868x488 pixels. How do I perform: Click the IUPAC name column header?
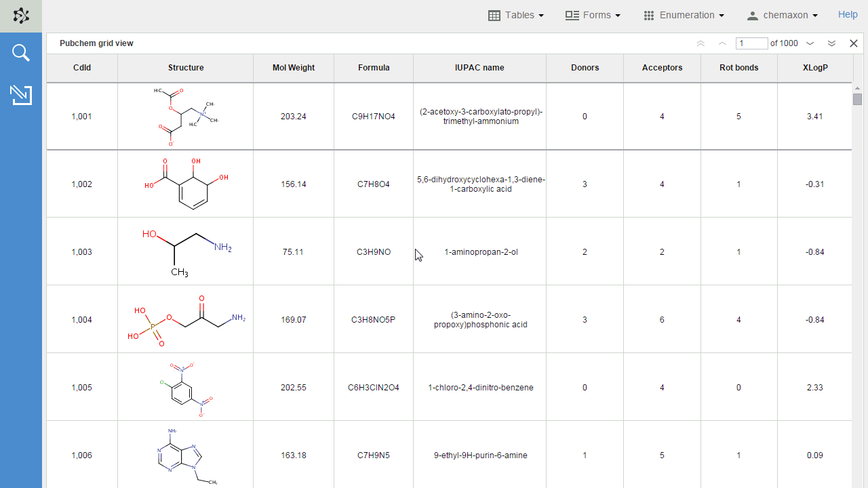tap(479, 68)
